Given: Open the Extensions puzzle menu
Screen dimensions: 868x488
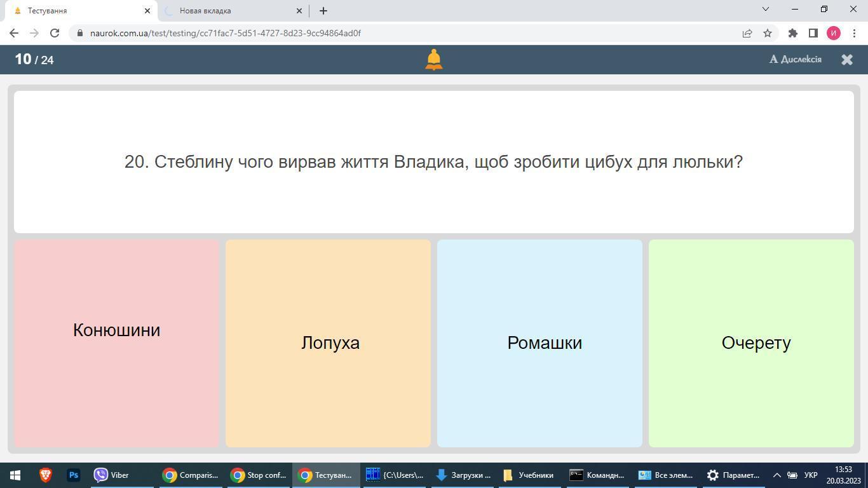Looking at the screenshot, I should click(793, 33).
